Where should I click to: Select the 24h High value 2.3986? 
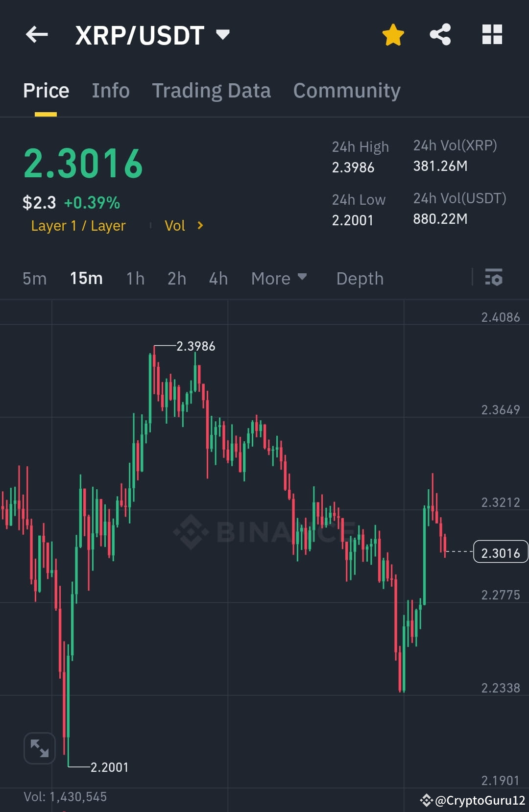[353, 167]
